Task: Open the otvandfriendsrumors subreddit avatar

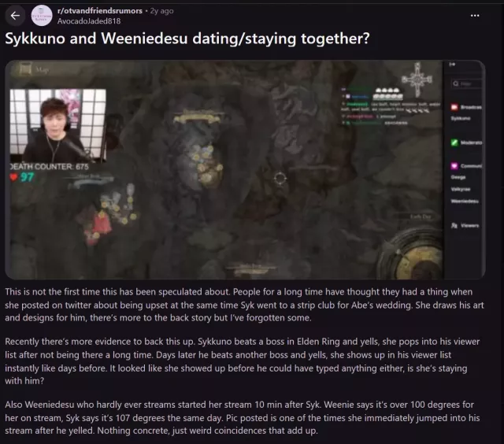Action: tap(42, 16)
